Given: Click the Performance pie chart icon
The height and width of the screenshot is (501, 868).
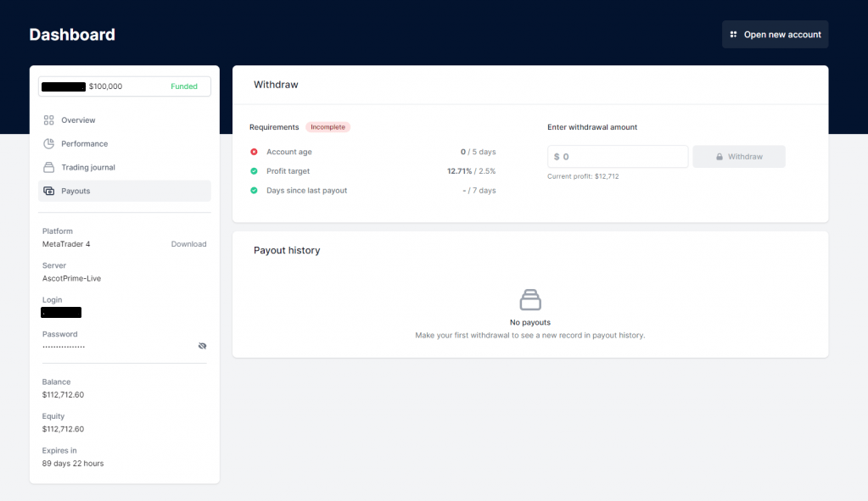Looking at the screenshot, I should [49, 143].
